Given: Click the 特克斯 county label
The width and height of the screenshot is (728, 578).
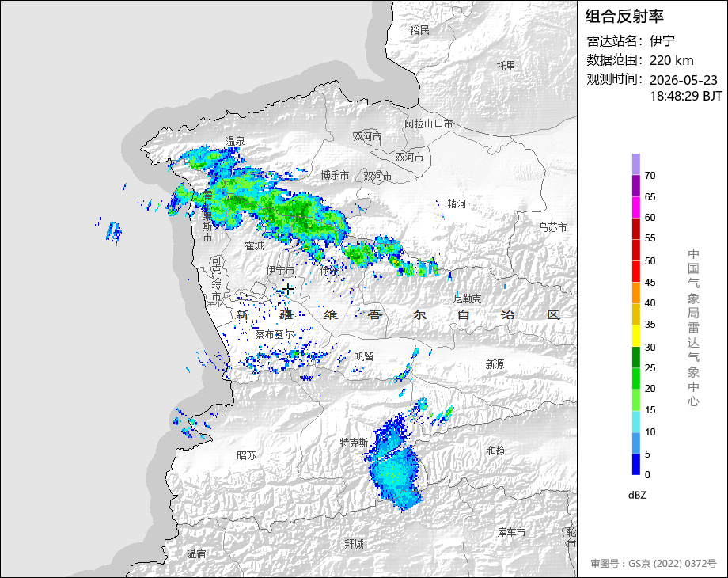Looking at the screenshot, I should [354, 443].
